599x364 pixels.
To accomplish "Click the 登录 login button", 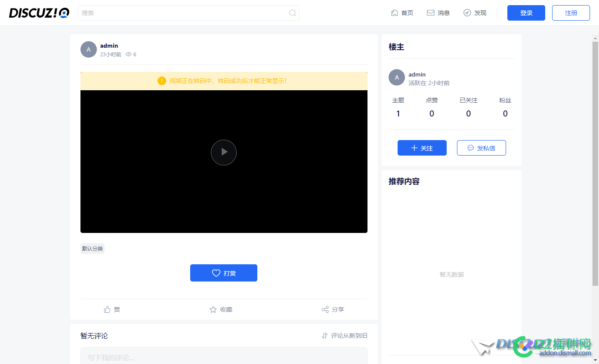I will click(x=526, y=13).
